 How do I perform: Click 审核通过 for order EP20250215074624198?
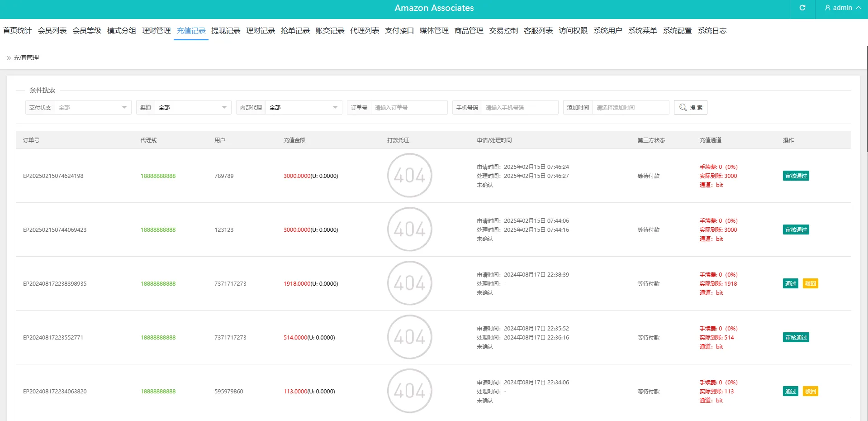pos(796,176)
